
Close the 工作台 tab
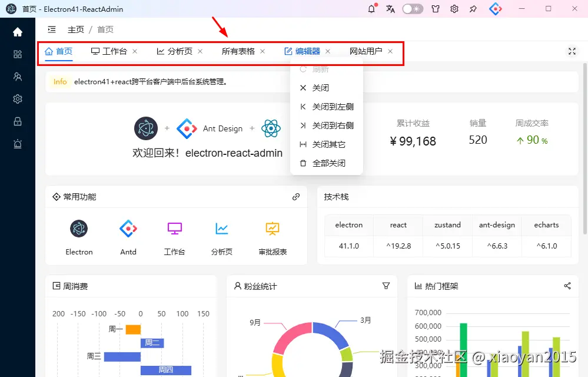(135, 51)
